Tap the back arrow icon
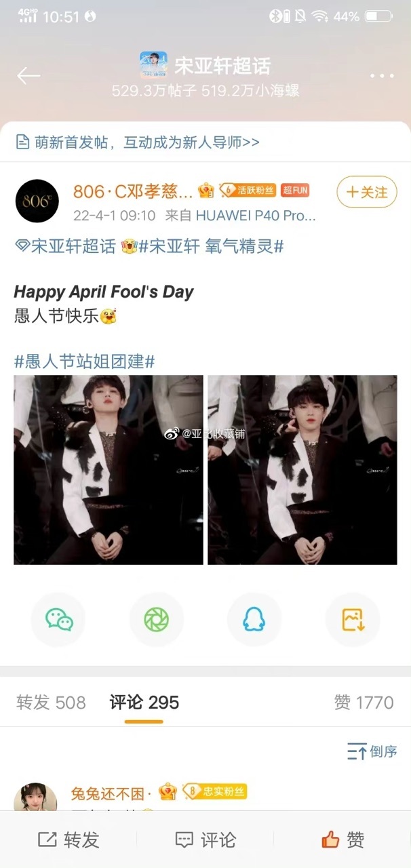Image resolution: width=411 pixels, height=868 pixels. [x=28, y=76]
